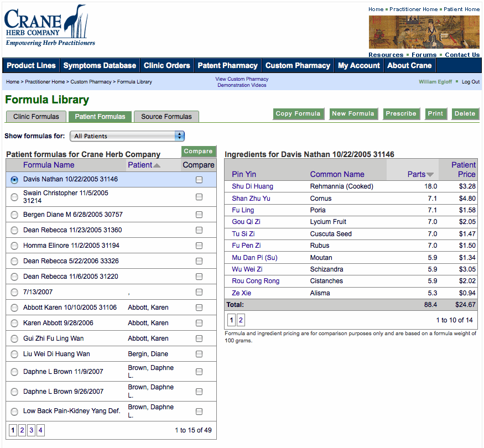Go to page 4 of patient formulas
The height and width of the screenshot is (448, 484).
[40, 430]
